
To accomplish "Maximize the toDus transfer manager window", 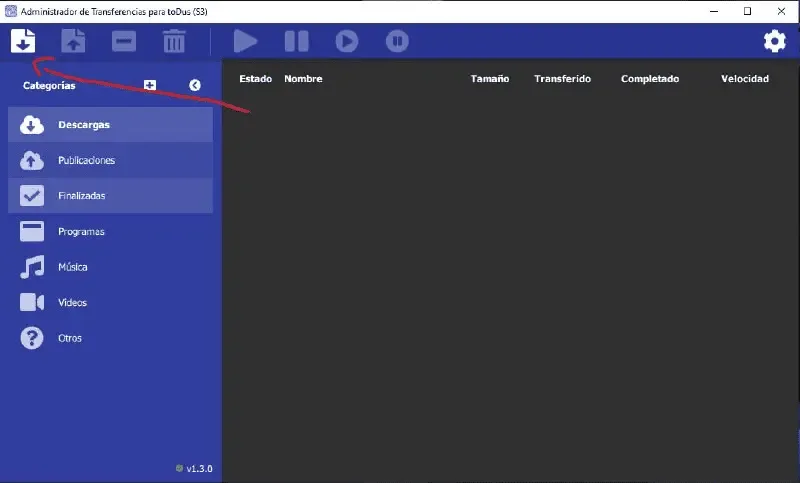I will (x=747, y=11).
